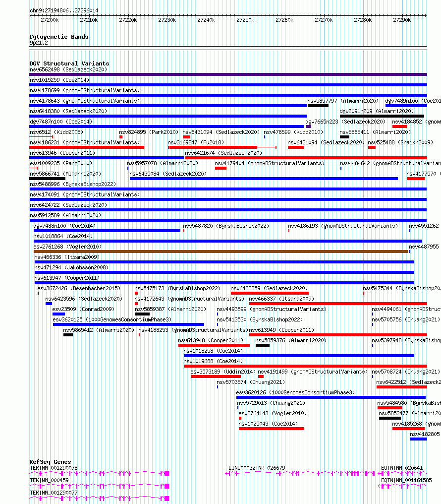This screenshot has height=504, width=441.
Task: Open the TEK|NM_001290078 gene label
Action: (54, 468)
